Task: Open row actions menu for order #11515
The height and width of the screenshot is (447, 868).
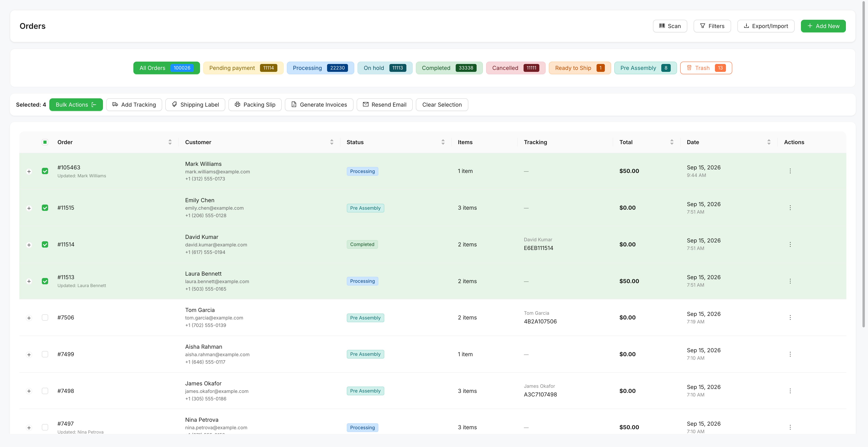Action: (790, 208)
